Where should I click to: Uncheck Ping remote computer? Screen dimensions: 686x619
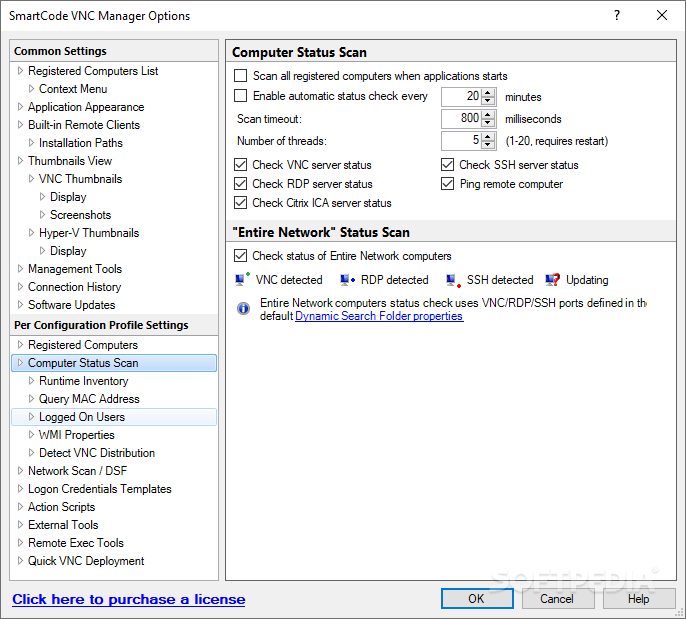click(447, 183)
